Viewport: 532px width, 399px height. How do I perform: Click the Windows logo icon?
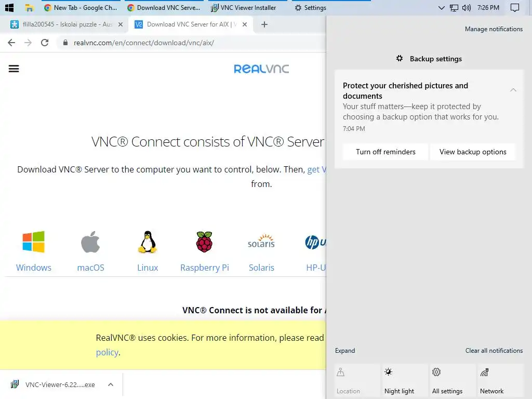[34, 242]
